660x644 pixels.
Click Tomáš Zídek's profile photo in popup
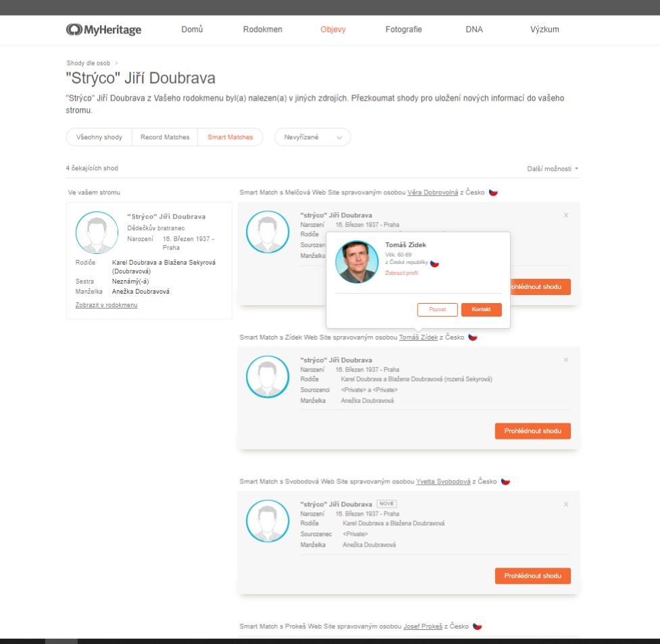357,262
